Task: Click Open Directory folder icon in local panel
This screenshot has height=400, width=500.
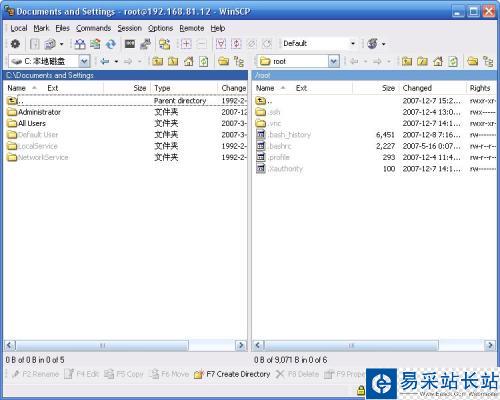Action: pos(224,61)
